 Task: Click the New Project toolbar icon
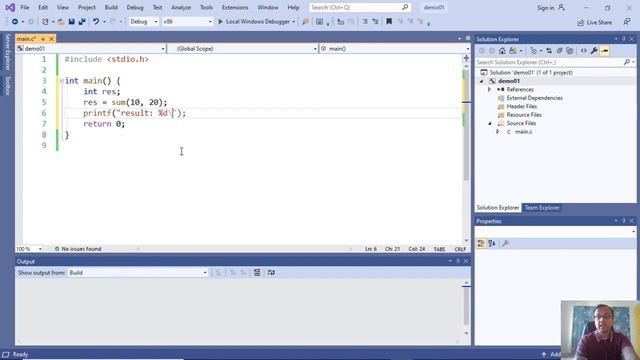pos(45,22)
